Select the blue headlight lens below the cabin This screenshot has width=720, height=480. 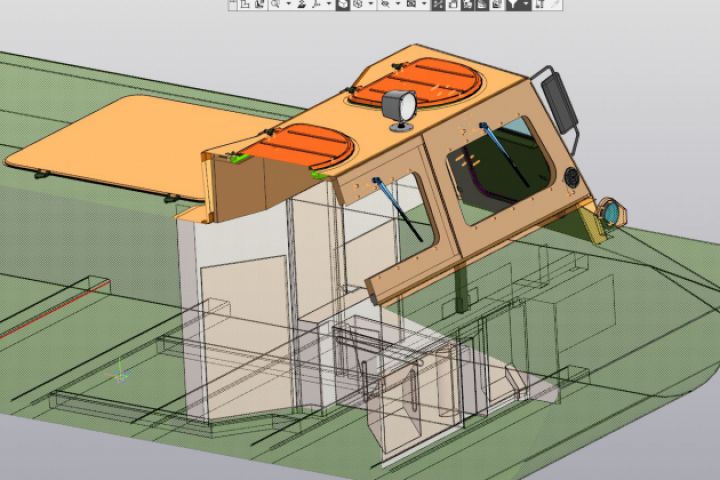coord(611,213)
